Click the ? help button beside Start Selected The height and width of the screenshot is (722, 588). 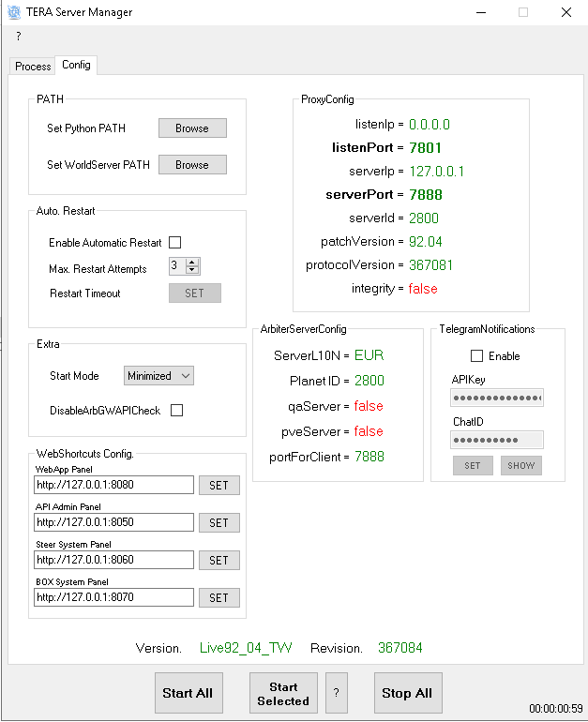click(x=337, y=693)
